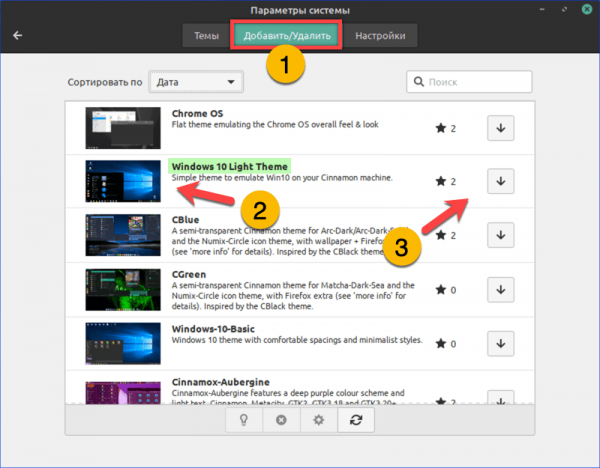The width and height of the screenshot is (600, 468).
Task: Click the Chrome OS star rating
Action: pos(446,128)
